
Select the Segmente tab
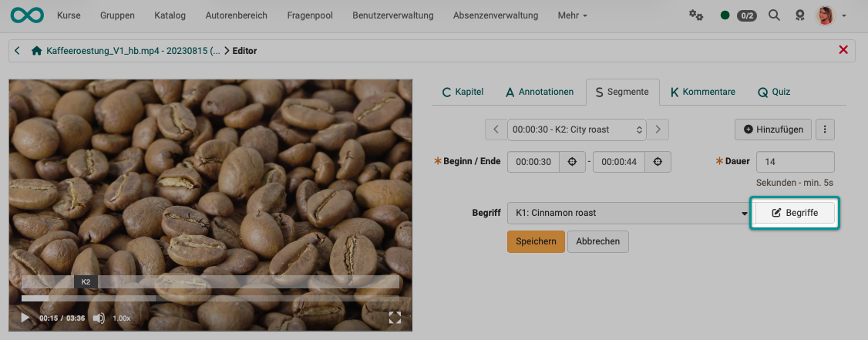622,92
